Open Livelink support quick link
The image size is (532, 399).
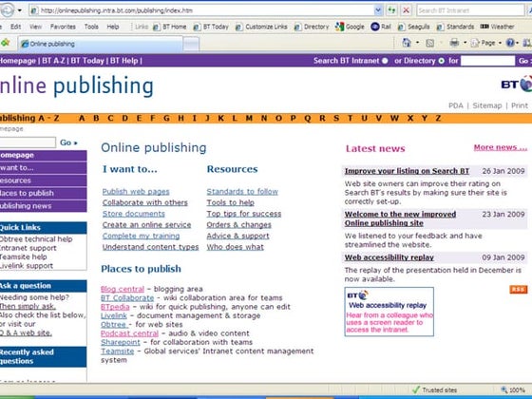[x=27, y=266]
